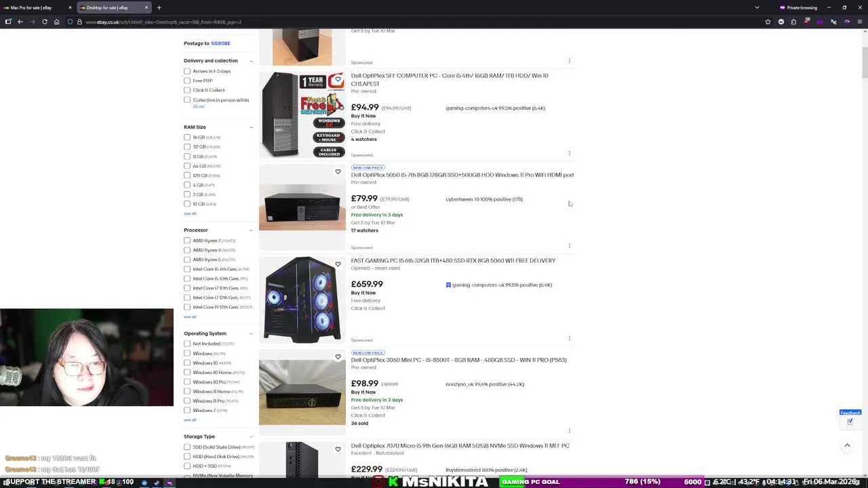This screenshot has height=488, width=868.
Task: Open options menu for FAST GAMING PC listing
Action: pyautogui.click(x=570, y=338)
